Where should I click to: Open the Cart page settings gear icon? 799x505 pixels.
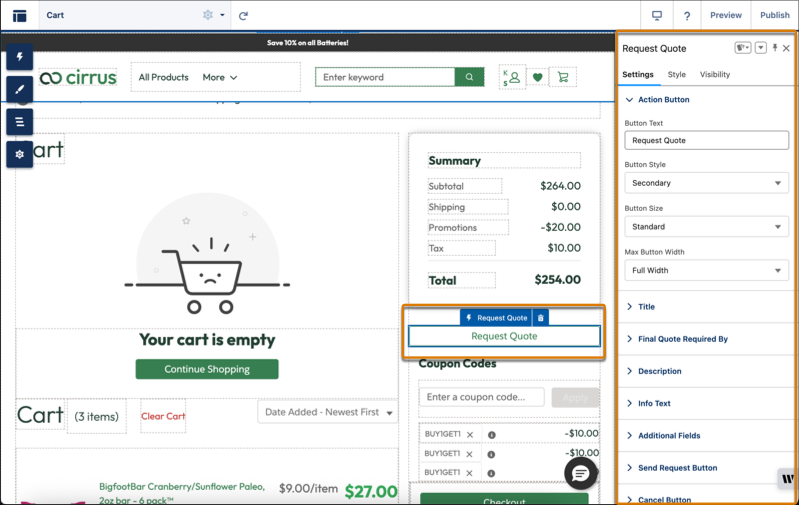click(x=208, y=15)
